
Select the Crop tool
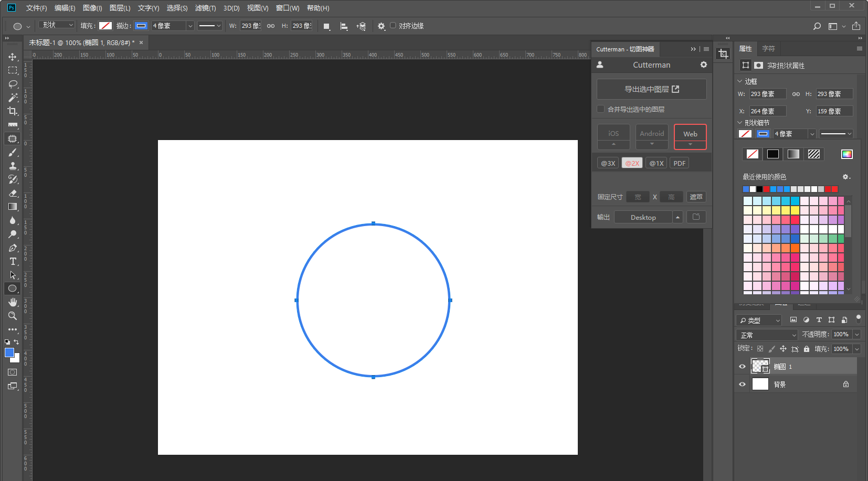13,111
